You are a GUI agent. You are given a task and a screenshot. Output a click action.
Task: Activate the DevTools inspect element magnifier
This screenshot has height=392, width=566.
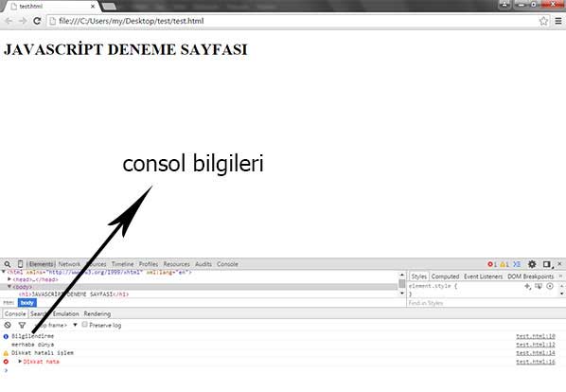coord(8,264)
